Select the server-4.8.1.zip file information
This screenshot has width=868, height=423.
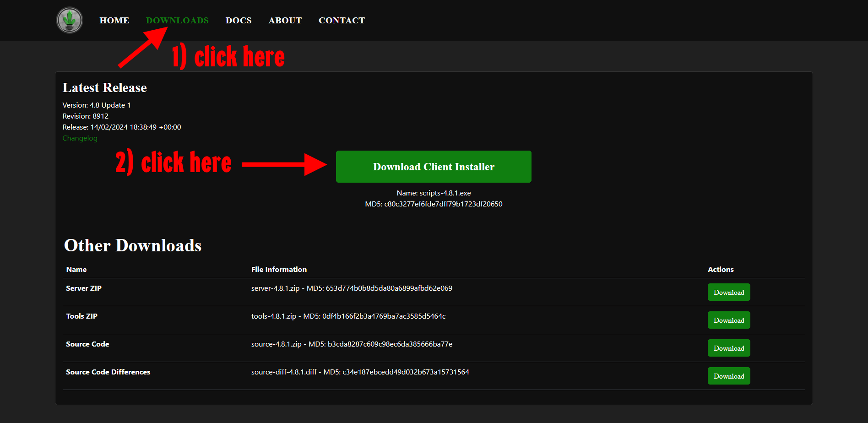tap(352, 288)
